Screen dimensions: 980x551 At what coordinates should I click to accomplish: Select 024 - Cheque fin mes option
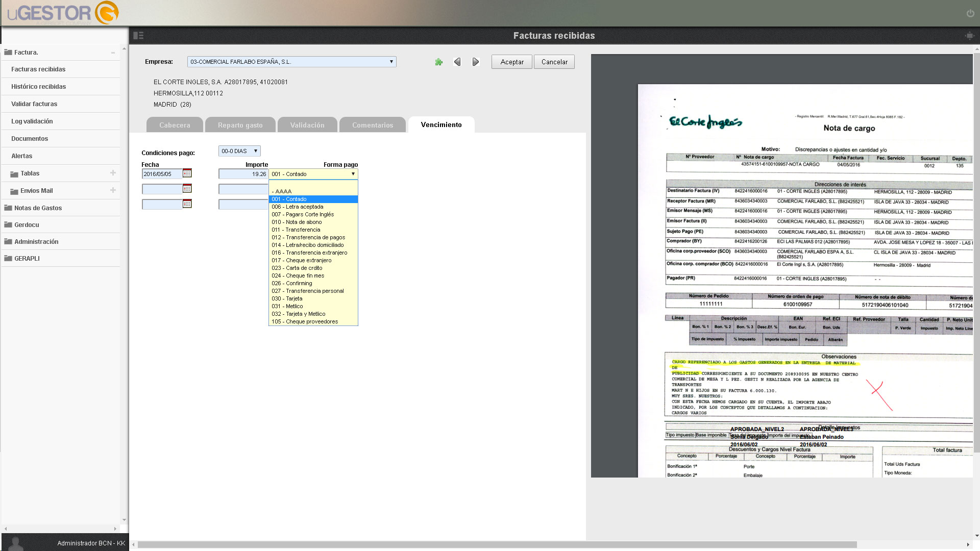pos(313,275)
